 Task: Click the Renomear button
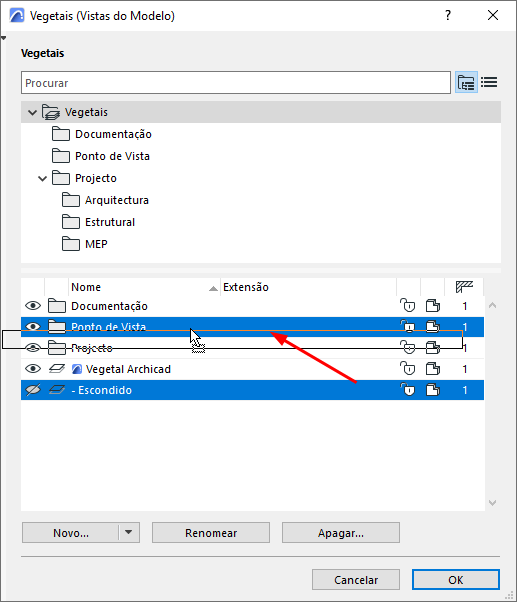click(x=211, y=533)
